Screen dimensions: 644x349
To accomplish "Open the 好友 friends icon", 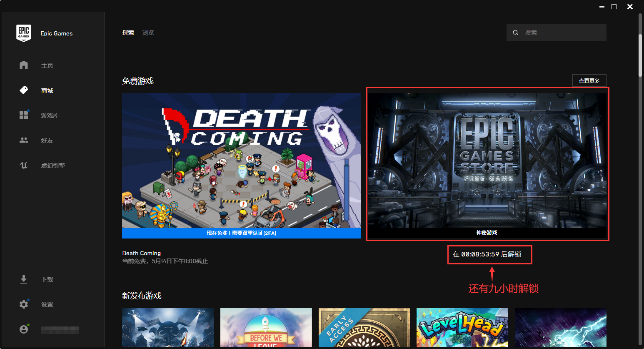I will (24, 140).
